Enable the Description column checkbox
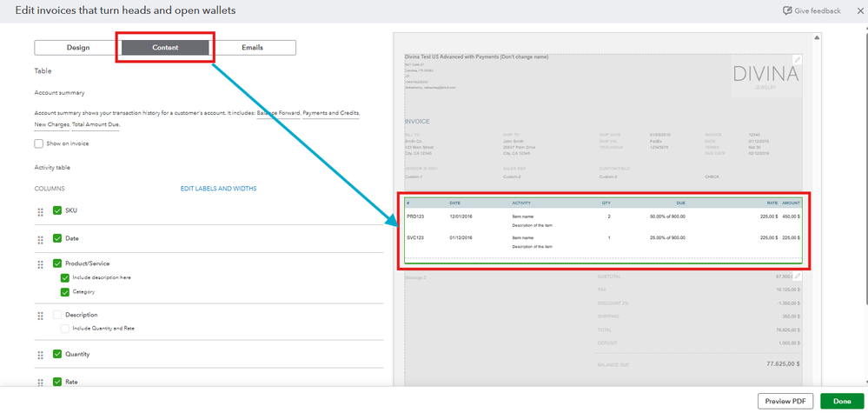 coord(57,315)
